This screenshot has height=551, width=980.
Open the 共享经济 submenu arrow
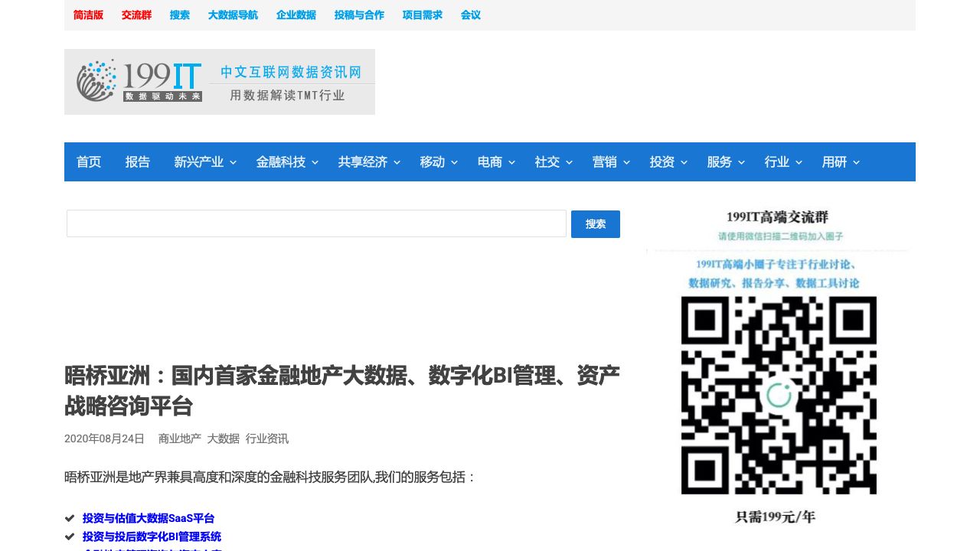tap(397, 162)
